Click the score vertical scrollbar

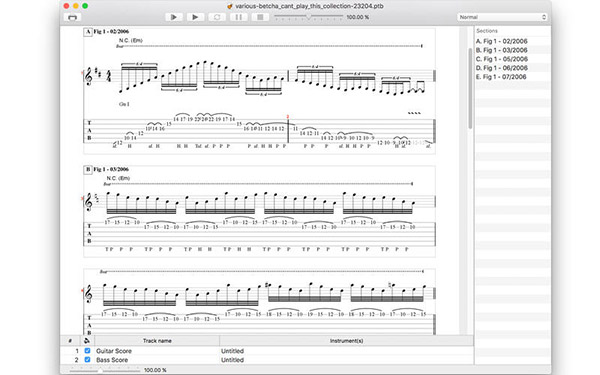point(470,88)
